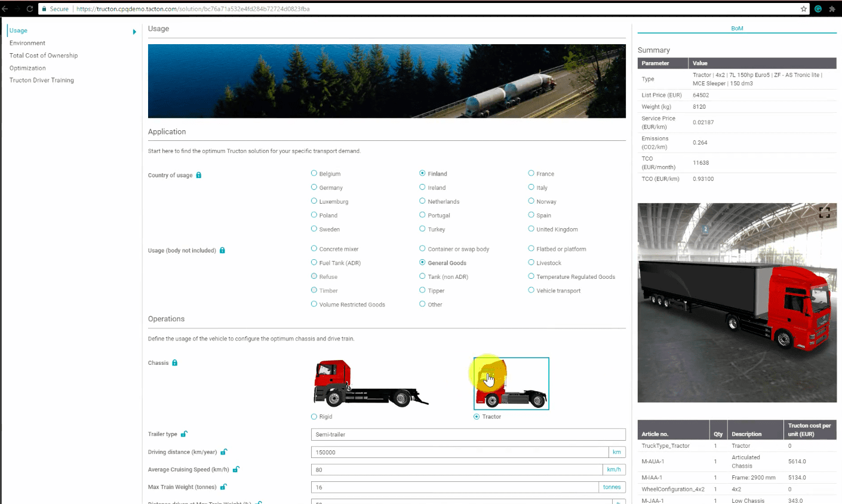842x504 pixels.
Task: Open the BoM tab
Action: [x=737, y=29]
